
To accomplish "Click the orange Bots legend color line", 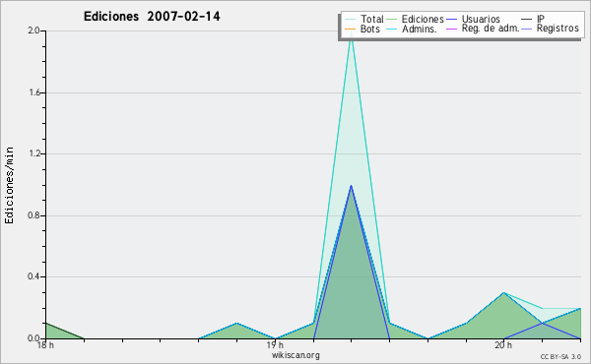I will pos(350,29).
